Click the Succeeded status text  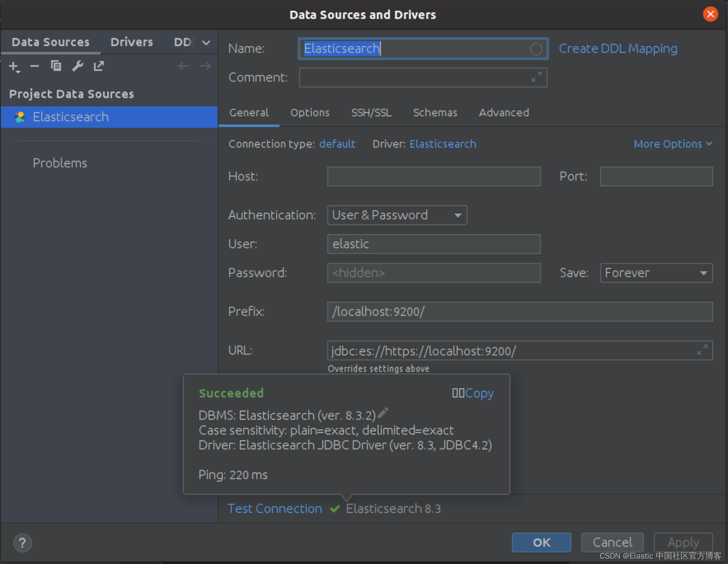[x=231, y=393]
